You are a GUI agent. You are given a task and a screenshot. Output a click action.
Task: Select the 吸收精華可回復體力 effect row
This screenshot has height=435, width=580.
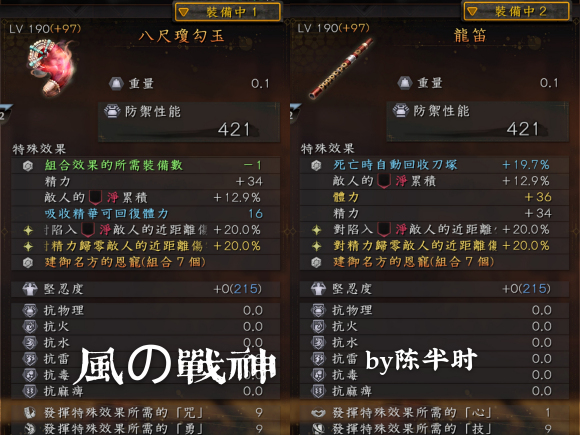[x=145, y=214]
